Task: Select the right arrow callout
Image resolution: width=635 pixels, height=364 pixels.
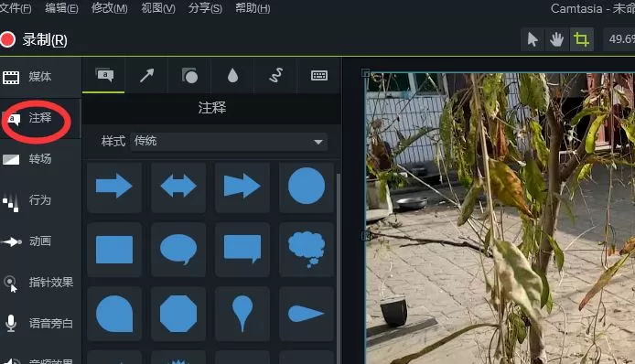Action: coord(114,187)
